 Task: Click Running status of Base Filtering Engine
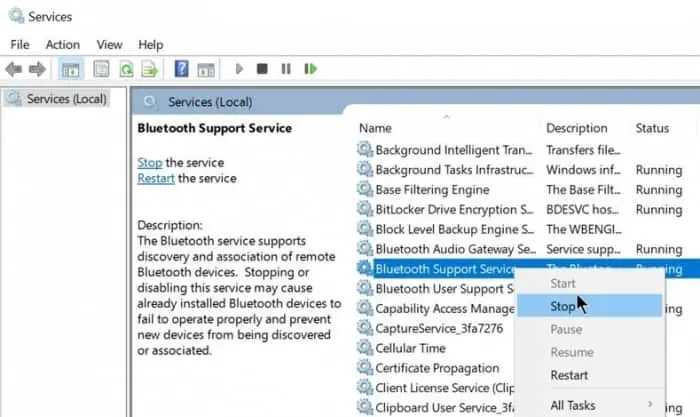[659, 190]
